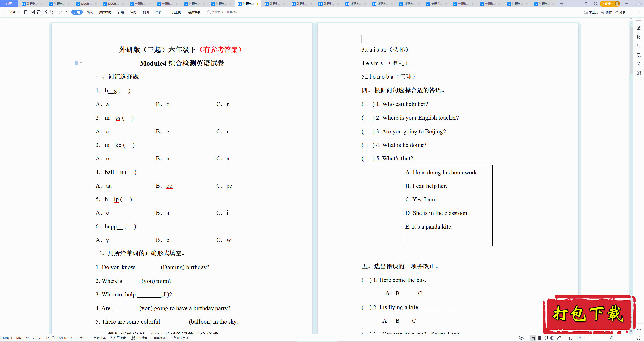Switch to page layout view
The height and width of the screenshot is (342, 644).
coord(533,338)
